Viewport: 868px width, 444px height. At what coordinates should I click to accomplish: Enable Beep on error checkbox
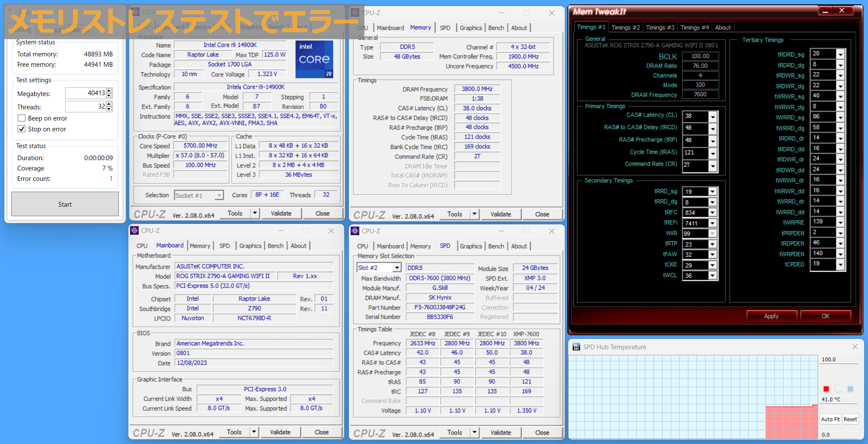click(x=21, y=118)
